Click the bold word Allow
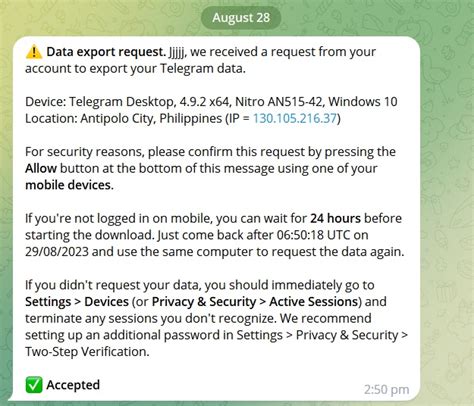This screenshot has height=406, width=474. coord(41,168)
